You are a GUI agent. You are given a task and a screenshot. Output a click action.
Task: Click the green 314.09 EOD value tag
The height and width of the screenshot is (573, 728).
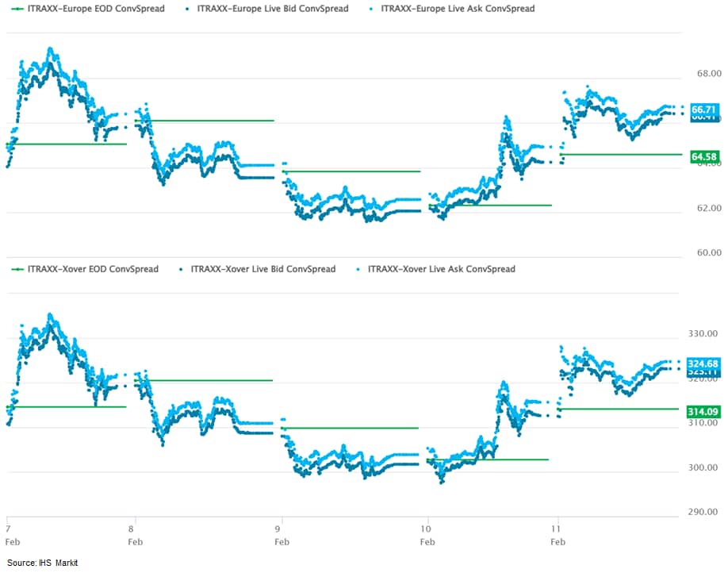click(704, 410)
